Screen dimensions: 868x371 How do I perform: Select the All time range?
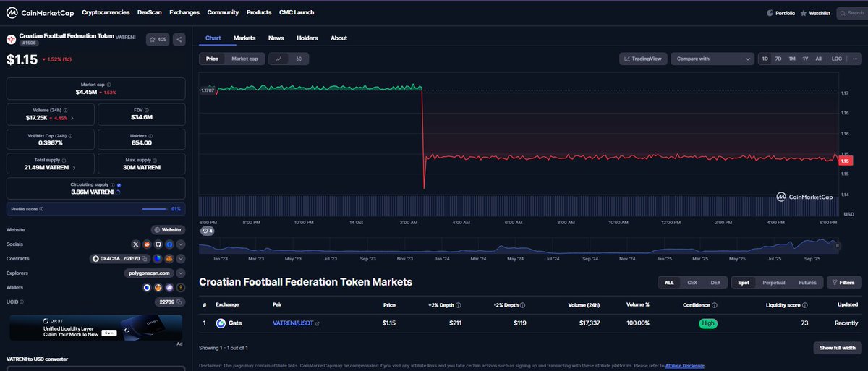818,59
